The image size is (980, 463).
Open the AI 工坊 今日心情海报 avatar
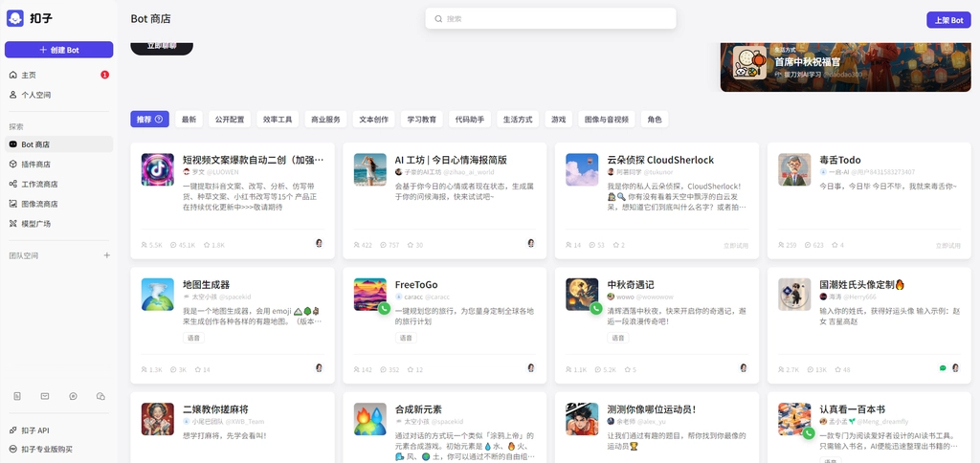tap(370, 170)
